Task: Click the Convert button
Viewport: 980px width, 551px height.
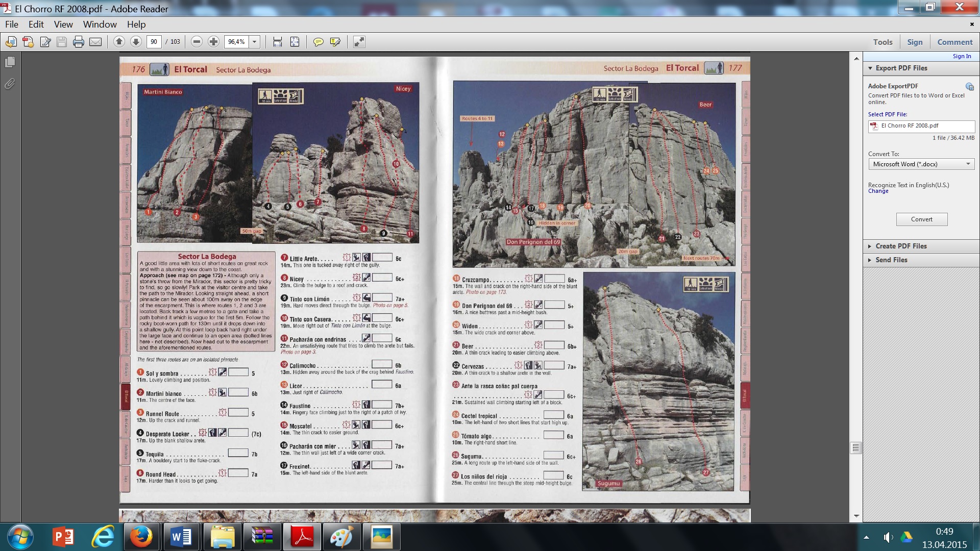Action: point(921,219)
